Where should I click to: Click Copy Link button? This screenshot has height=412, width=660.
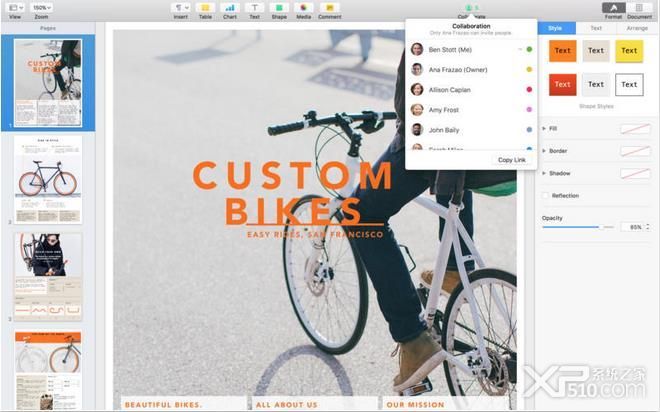coord(511,160)
